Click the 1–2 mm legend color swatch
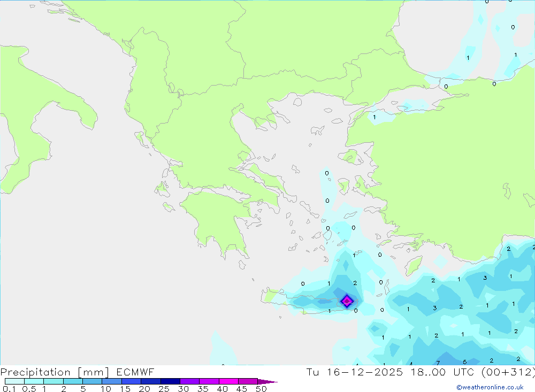This screenshot has height=392, width=535. pyautogui.click(x=53, y=381)
